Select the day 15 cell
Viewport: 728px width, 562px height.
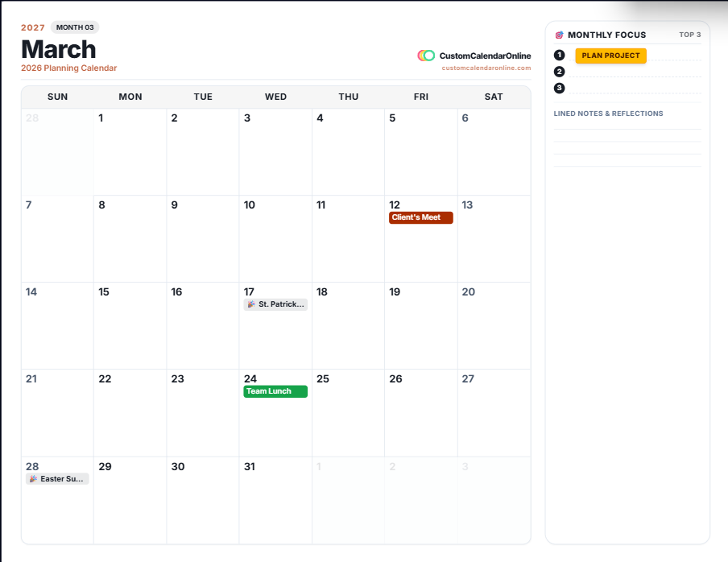[130, 326]
